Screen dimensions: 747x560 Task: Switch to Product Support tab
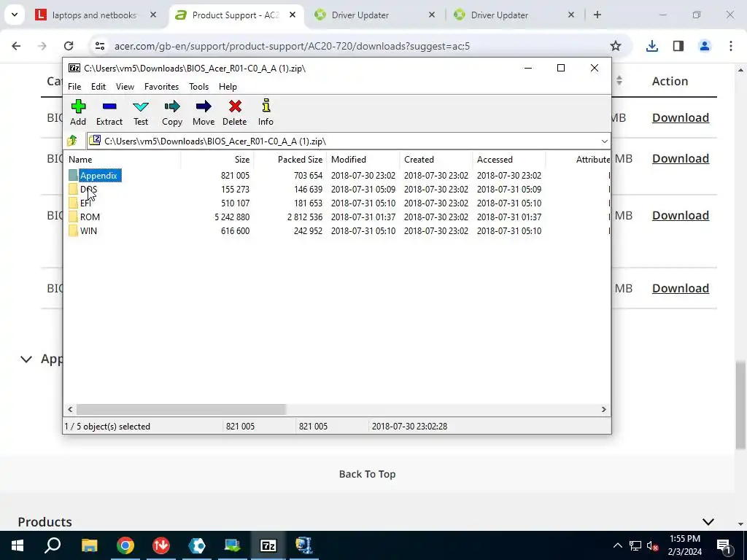tap(236, 15)
